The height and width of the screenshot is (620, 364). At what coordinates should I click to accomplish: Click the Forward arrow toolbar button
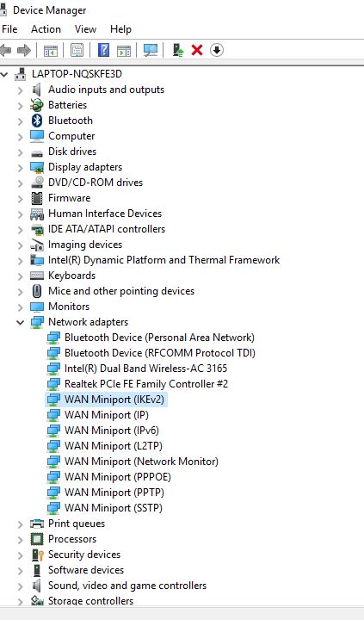point(24,50)
